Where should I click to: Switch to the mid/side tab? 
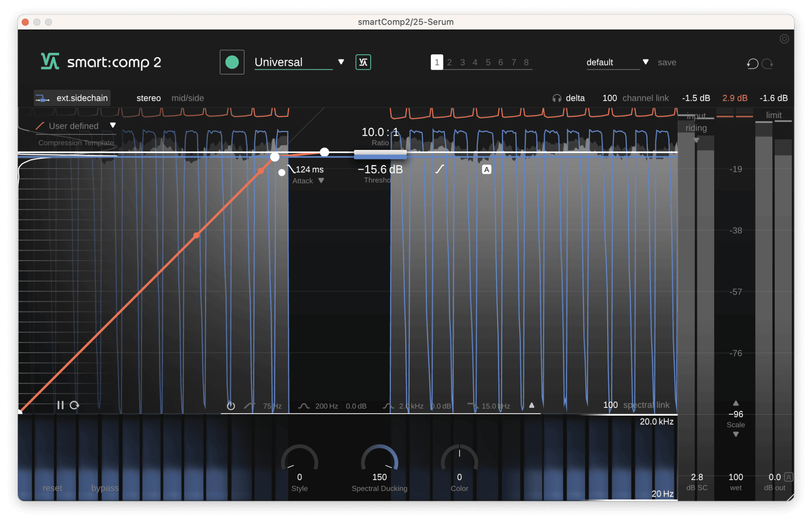tap(188, 98)
